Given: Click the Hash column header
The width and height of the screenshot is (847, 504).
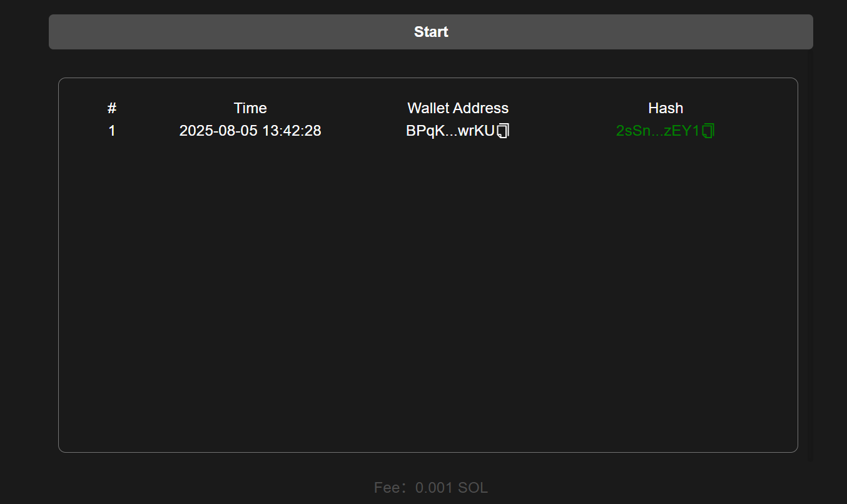Looking at the screenshot, I should tap(666, 108).
